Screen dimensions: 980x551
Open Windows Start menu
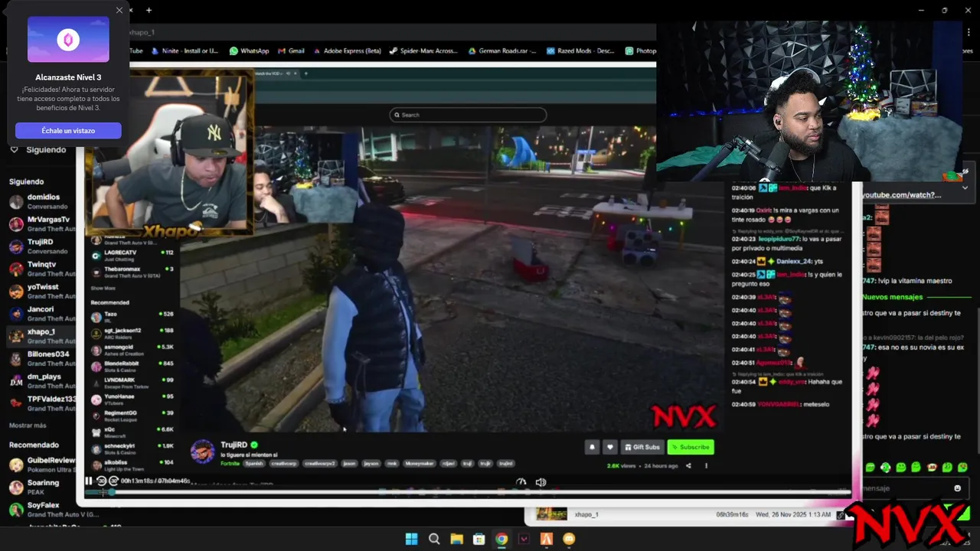[411, 539]
